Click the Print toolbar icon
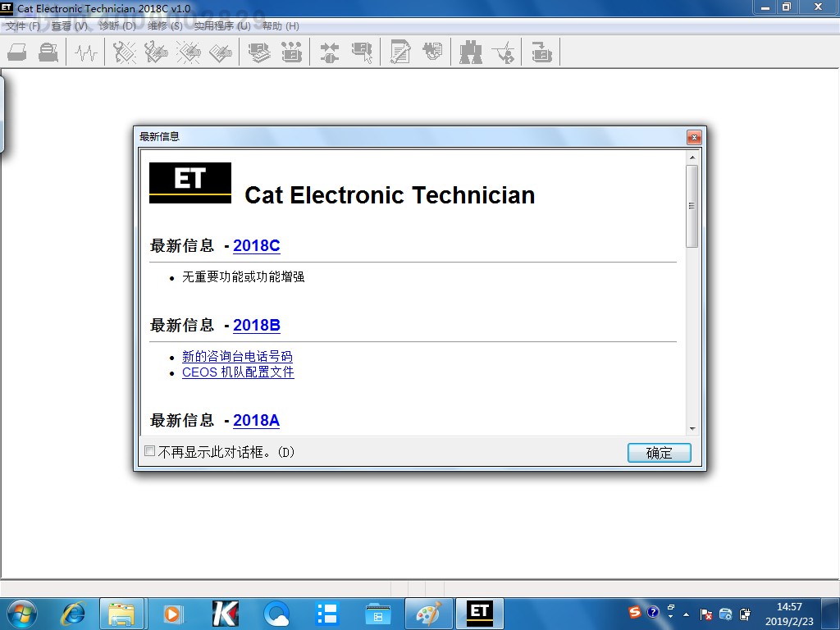This screenshot has width=840, height=630. pyautogui.click(x=17, y=52)
